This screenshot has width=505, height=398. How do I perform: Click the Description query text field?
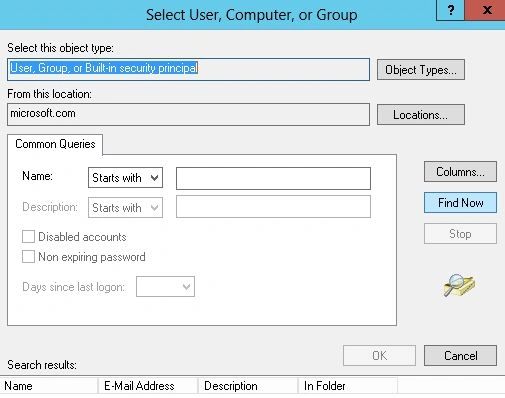(x=273, y=207)
